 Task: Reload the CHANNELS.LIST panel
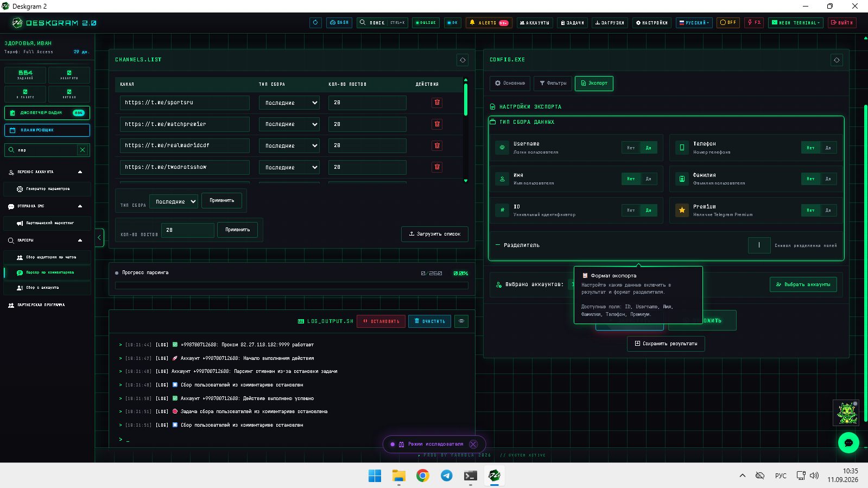(462, 60)
